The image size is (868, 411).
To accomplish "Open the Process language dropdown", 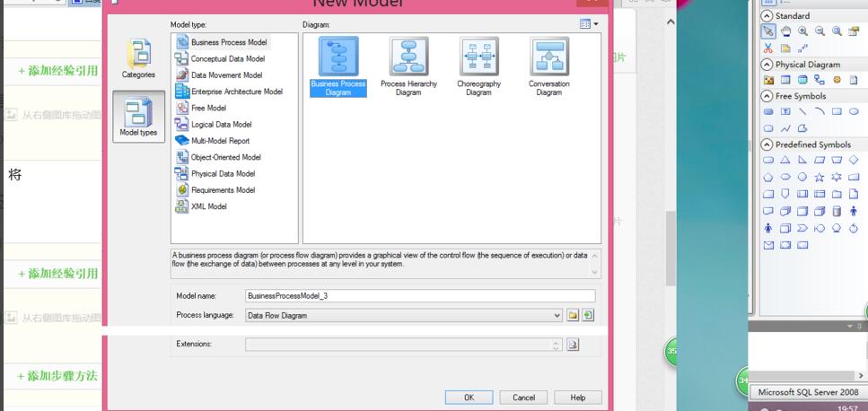I will [x=557, y=316].
